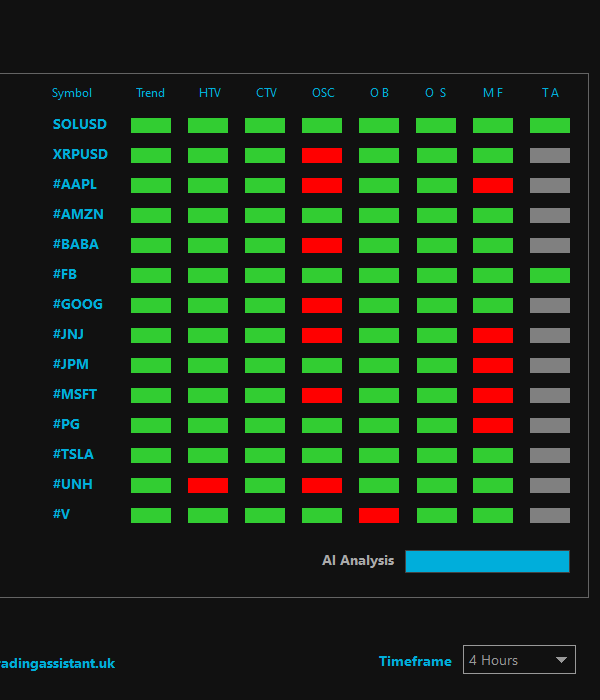
Task: Click #AAPL red M F indicator
Action: 493,185
